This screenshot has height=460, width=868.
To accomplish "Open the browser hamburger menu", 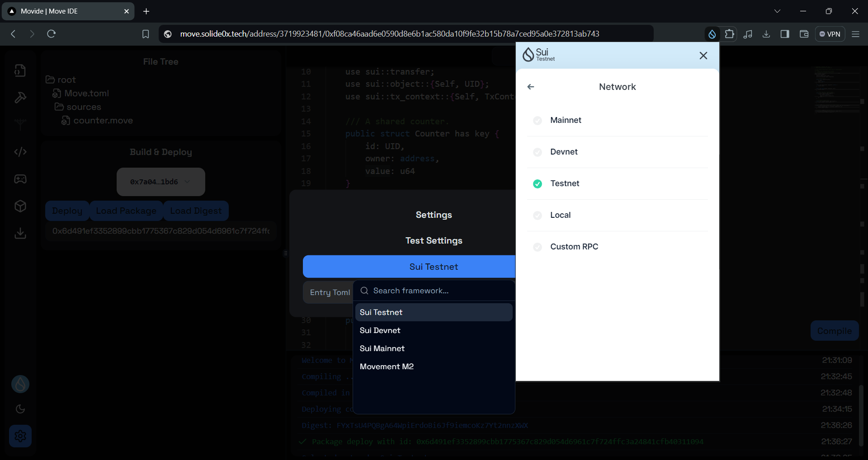I will pos(856,33).
